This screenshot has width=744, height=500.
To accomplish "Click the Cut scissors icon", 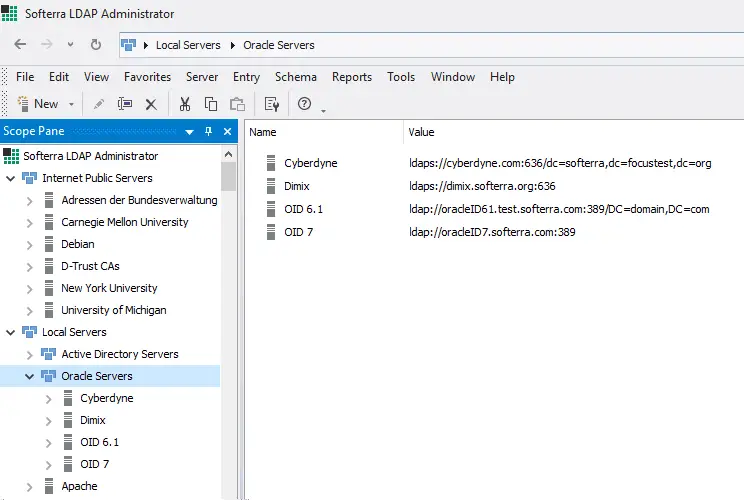I will point(185,103).
